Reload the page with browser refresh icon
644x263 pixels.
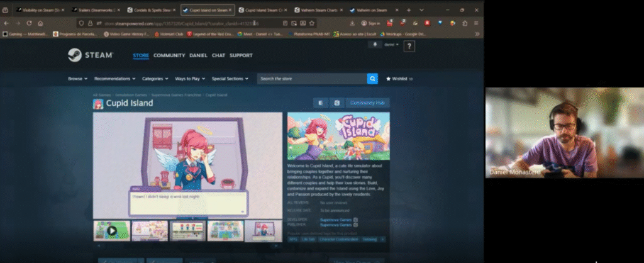tap(29, 23)
